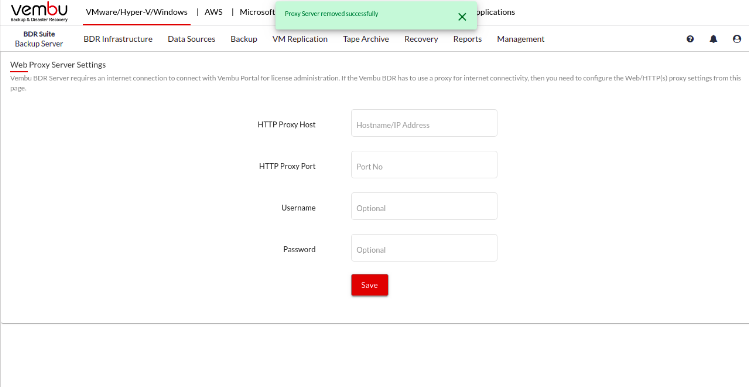Screen dimensions: 749x387
Task: Save the proxy settings
Action: [x=369, y=285]
